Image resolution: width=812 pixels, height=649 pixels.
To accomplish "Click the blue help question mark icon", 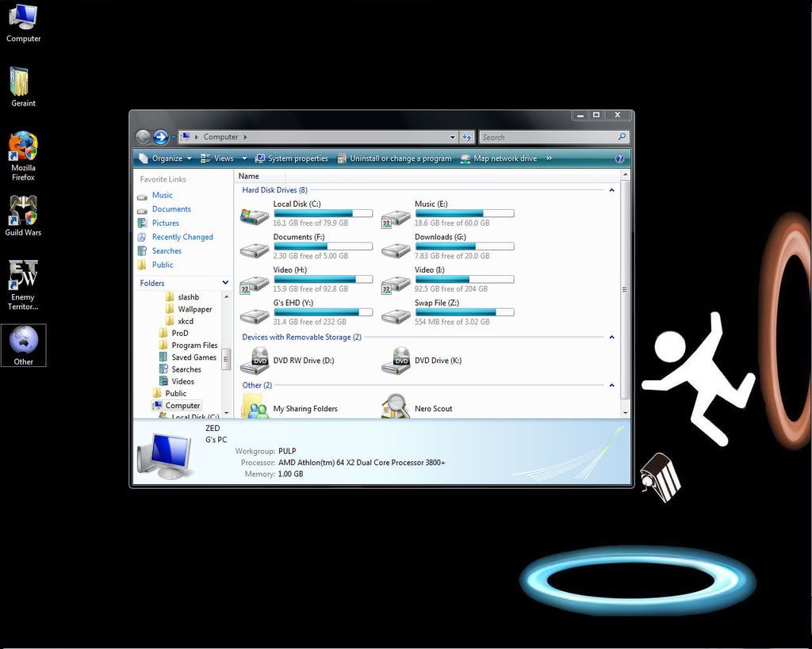I will (x=619, y=158).
